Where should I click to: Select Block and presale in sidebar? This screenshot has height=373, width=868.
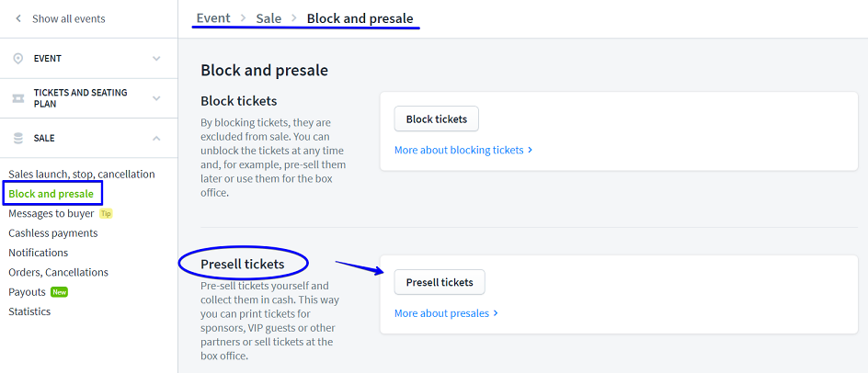(x=51, y=194)
